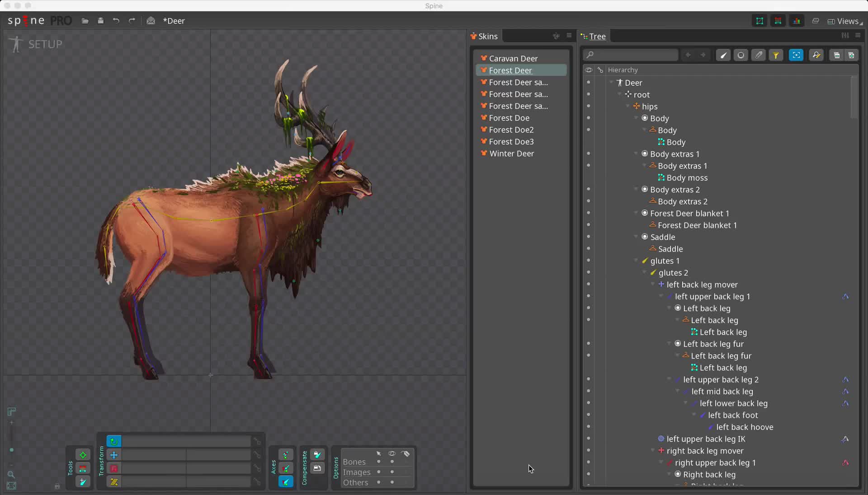
Task: Select the Winter Deer skin
Action: coord(521,154)
